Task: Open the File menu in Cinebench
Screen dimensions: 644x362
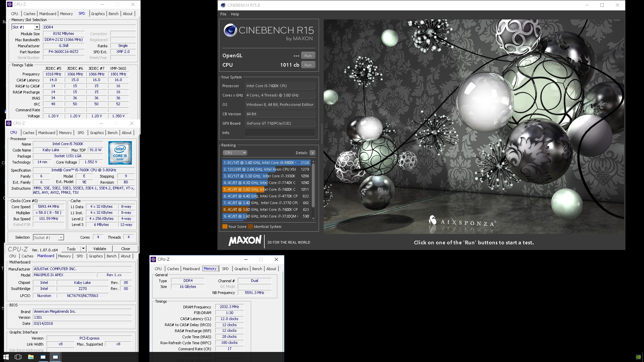Action: pos(223,14)
